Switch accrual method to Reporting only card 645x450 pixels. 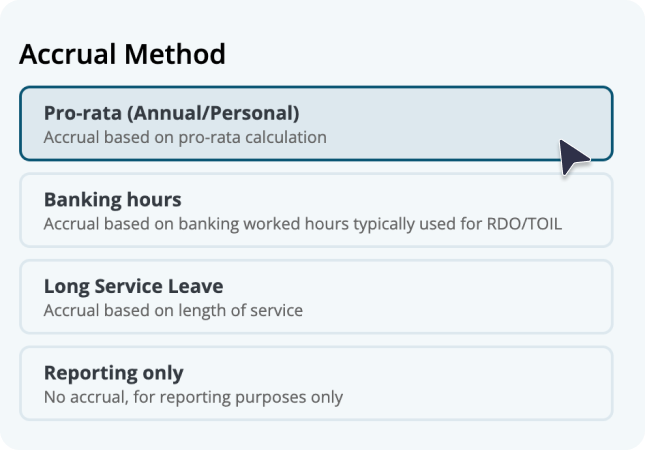(316, 383)
